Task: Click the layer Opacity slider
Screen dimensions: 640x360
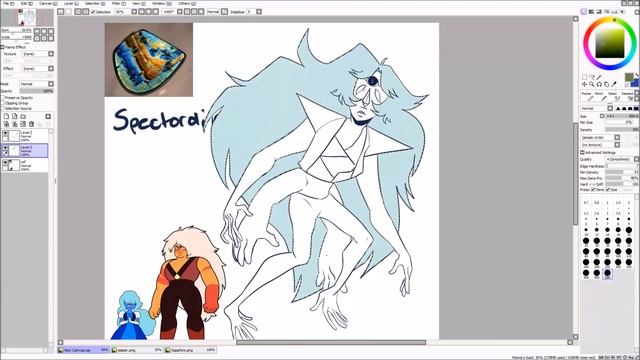Action: click(36, 91)
